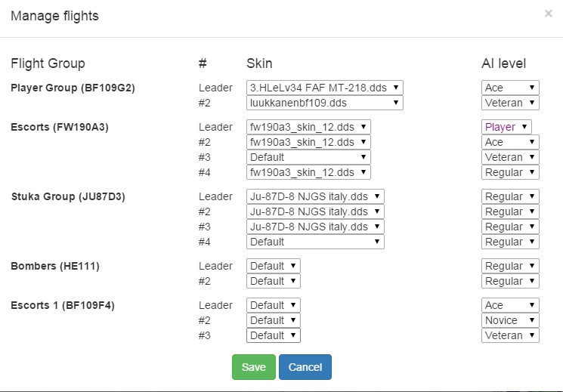Open Escorts 1 leader Ace AI dropdown
This screenshot has width=563, height=392.
pos(510,305)
